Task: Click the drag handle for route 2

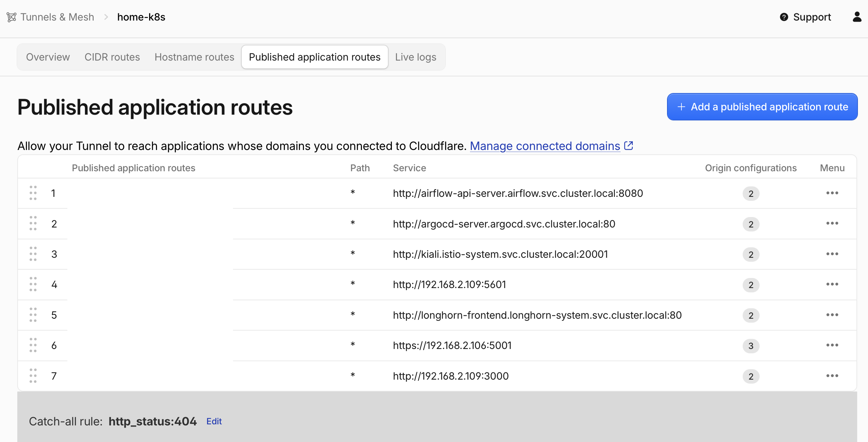Action: click(33, 224)
